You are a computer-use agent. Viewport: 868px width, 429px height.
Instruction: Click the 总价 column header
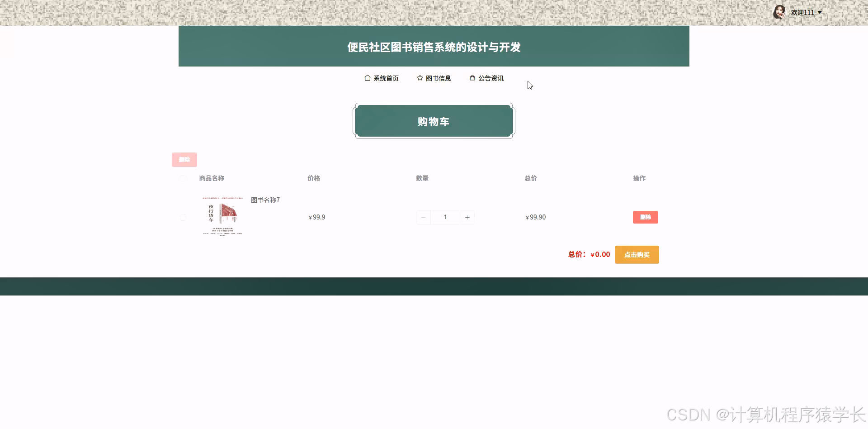pos(531,178)
